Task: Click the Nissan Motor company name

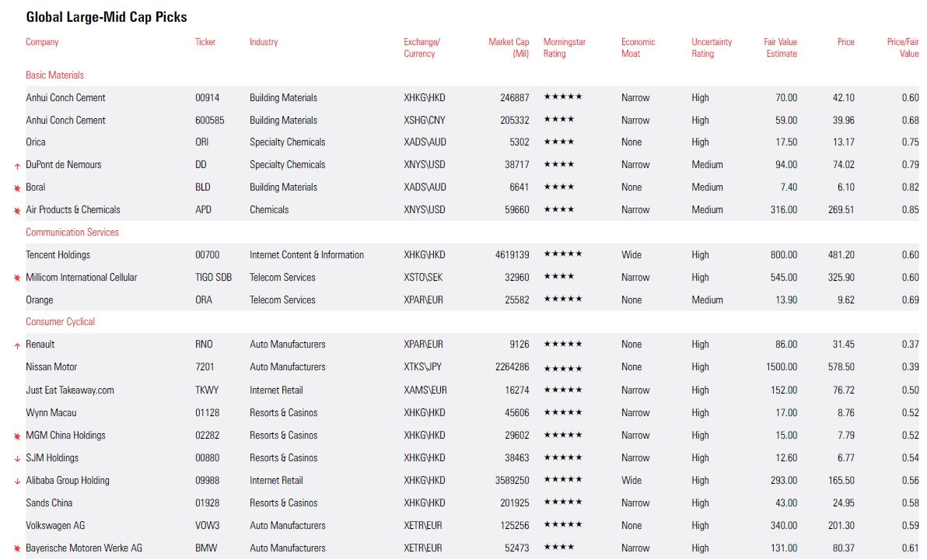Action: pos(51,367)
